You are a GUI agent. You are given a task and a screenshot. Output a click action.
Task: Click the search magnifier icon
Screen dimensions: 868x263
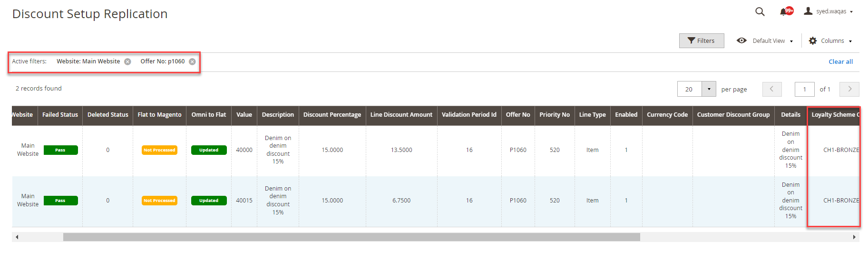click(x=760, y=11)
